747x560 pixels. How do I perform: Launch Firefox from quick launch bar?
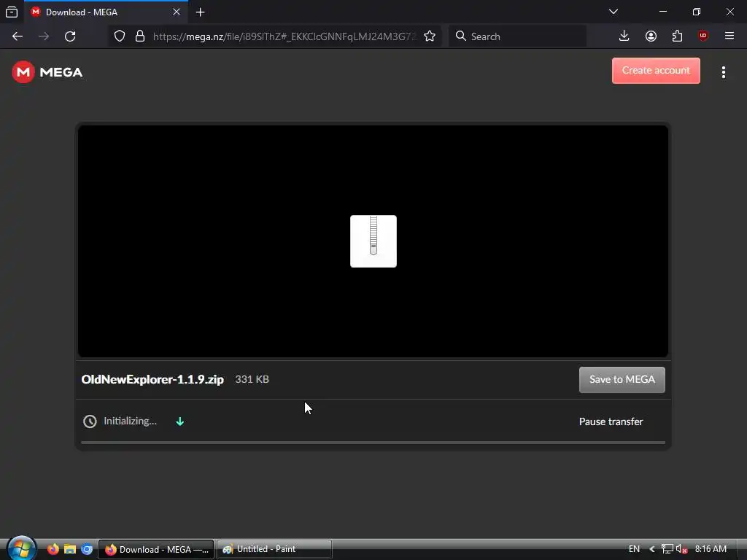click(53, 549)
